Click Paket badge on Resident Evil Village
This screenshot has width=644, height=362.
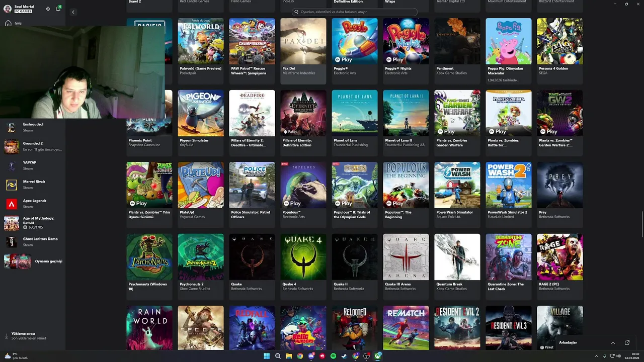[x=546, y=347]
